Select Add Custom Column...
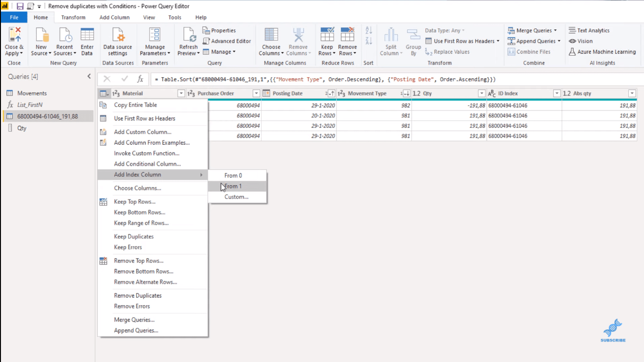The height and width of the screenshot is (362, 644). click(153, 132)
